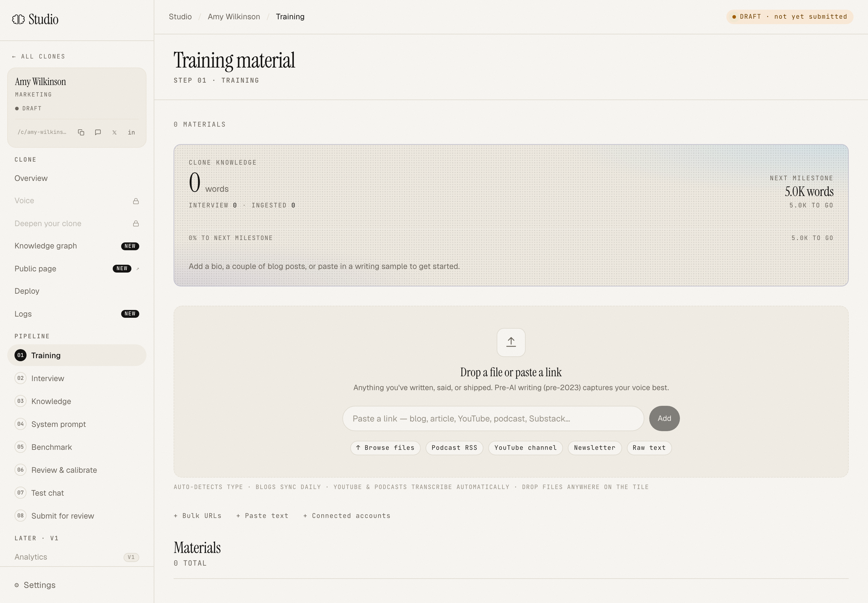
Task: Select Submit for review step
Action: click(x=77, y=516)
